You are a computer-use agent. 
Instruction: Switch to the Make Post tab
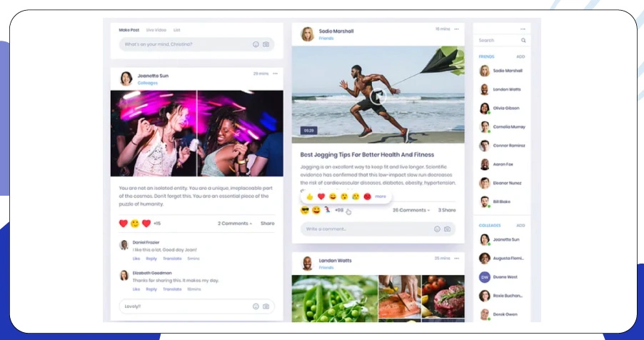pos(129,30)
